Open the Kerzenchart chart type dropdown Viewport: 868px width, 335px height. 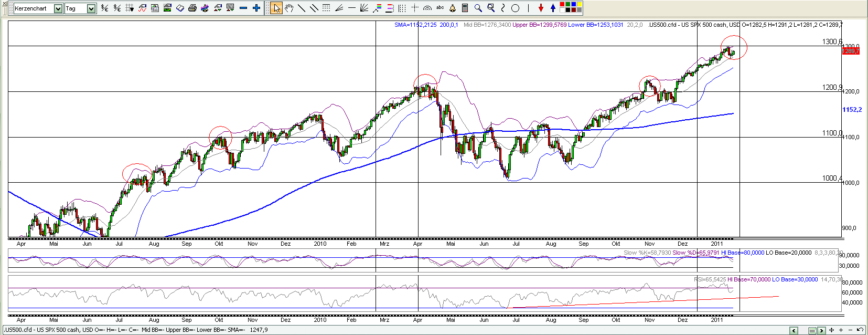click(58, 8)
